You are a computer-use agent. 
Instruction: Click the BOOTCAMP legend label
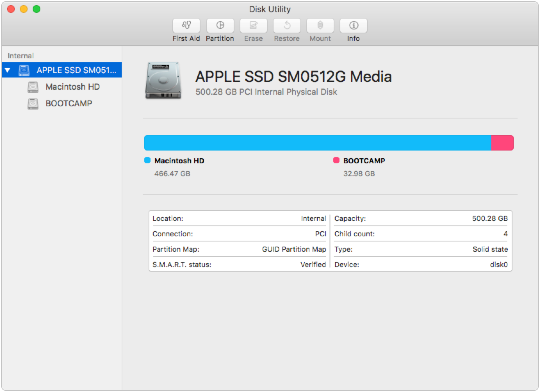point(364,161)
